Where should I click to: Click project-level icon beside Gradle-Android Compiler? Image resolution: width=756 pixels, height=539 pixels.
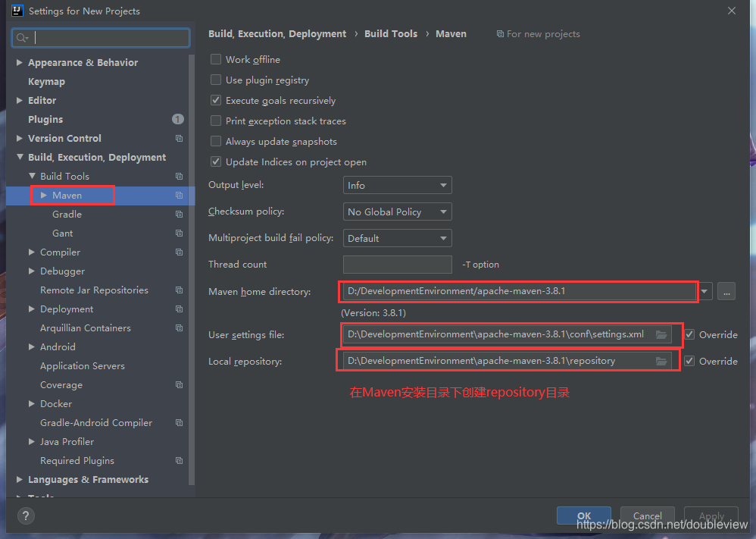click(179, 423)
